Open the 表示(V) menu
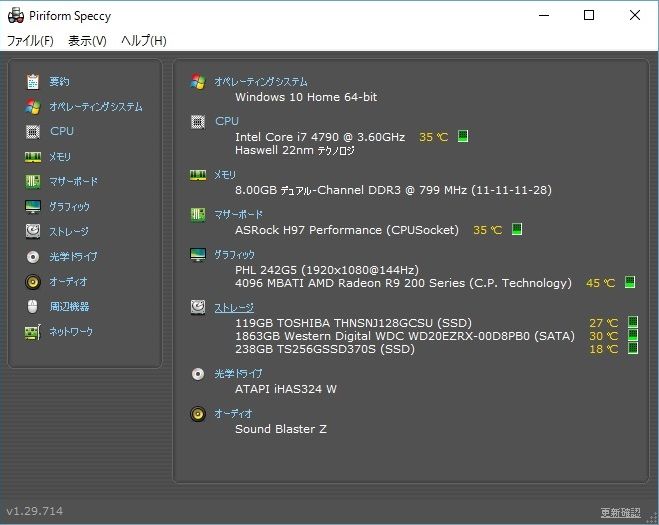This screenshot has height=525, width=659. tap(87, 41)
